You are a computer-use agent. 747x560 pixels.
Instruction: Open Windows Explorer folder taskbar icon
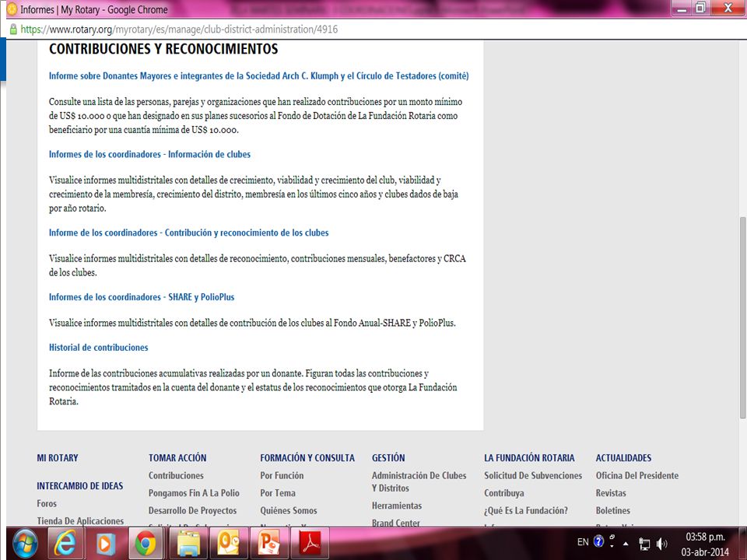coord(188,544)
